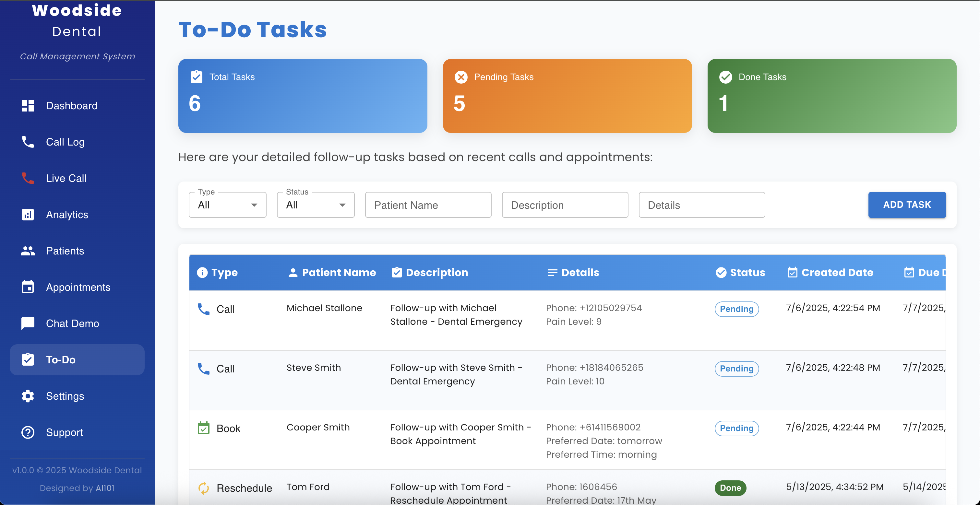Click the Total Tasks card
This screenshot has width=980, height=505.
(303, 96)
